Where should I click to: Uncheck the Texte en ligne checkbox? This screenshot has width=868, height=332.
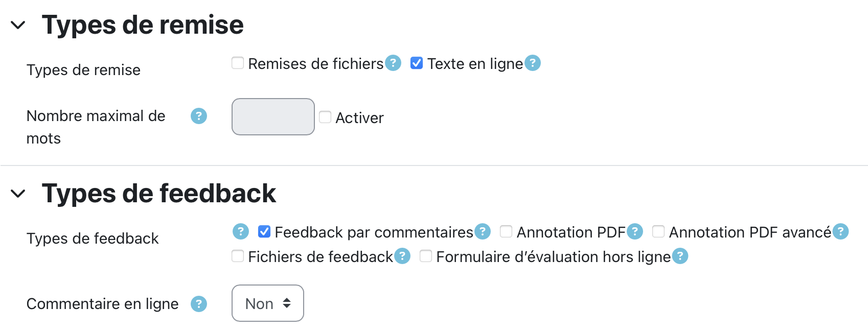(x=417, y=63)
